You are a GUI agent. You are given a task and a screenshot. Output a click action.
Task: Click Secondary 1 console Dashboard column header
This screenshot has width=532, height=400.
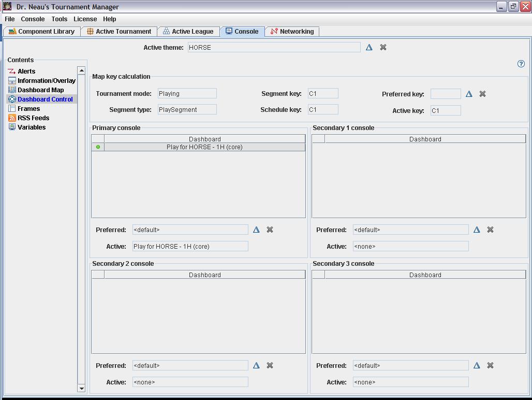(425, 139)
